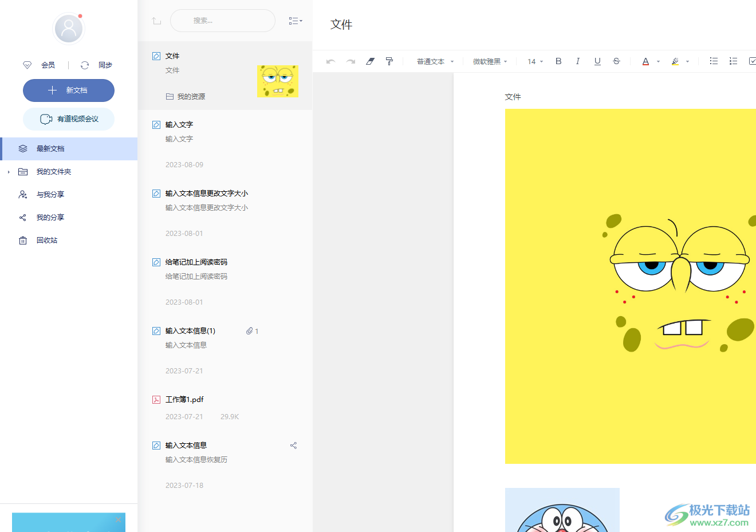The image size is (756, 532).
Task: Open 回收站 recycle bin
Action: [69, 241]
